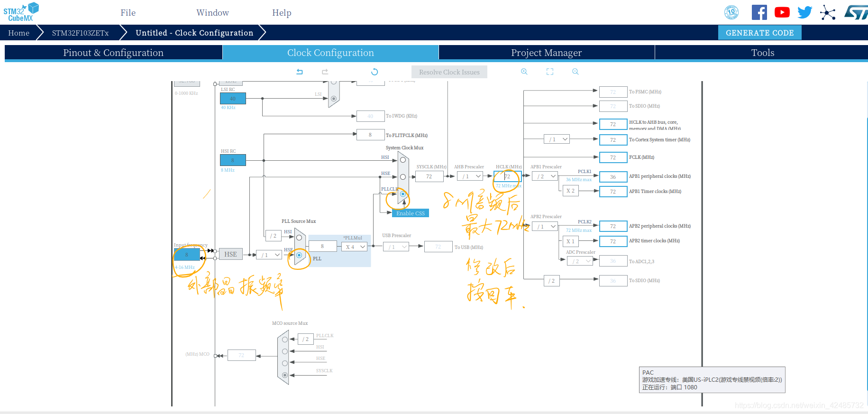Click the APB1 Timer clocks value 72

tap(613, 192)
